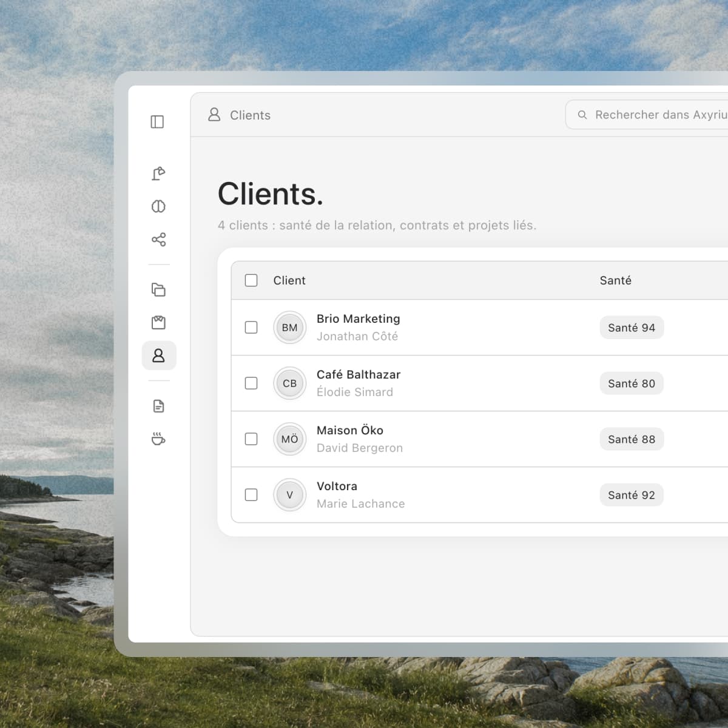
Task: Open the Voltora client name
Action: tap(337, 486)
